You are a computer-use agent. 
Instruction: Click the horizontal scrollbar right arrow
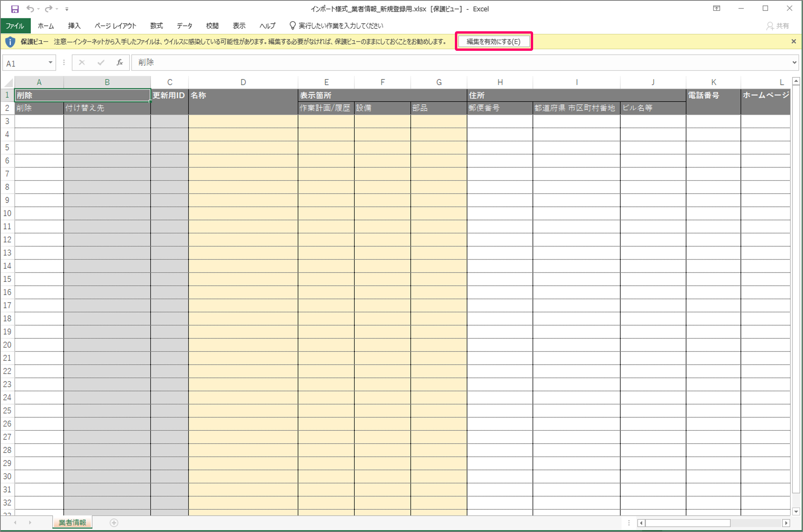786,523
